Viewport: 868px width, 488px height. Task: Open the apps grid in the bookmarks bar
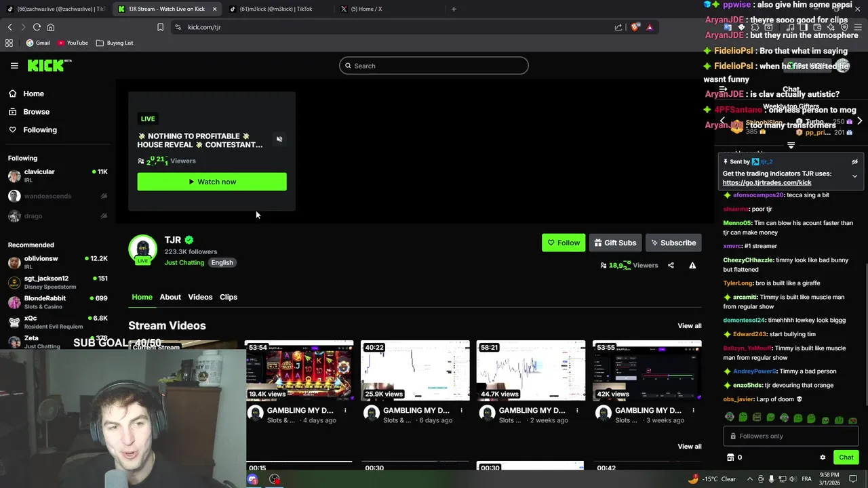pyautogui.click(x=9, y=43)
